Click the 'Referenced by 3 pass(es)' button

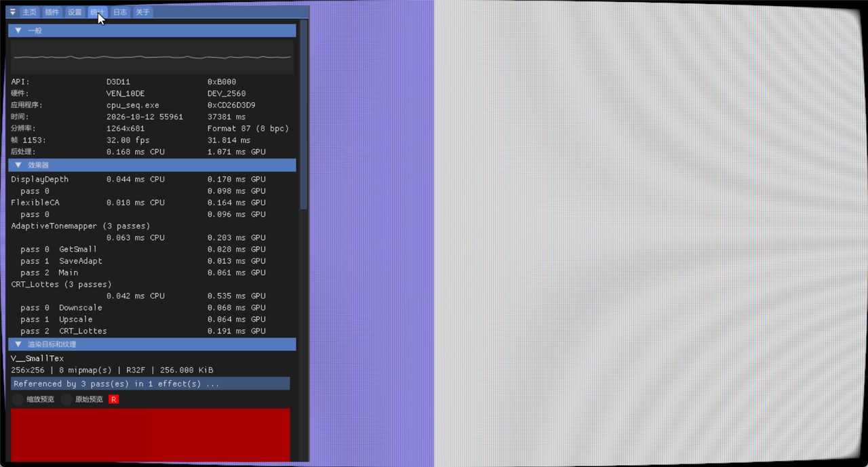[151, 384]
